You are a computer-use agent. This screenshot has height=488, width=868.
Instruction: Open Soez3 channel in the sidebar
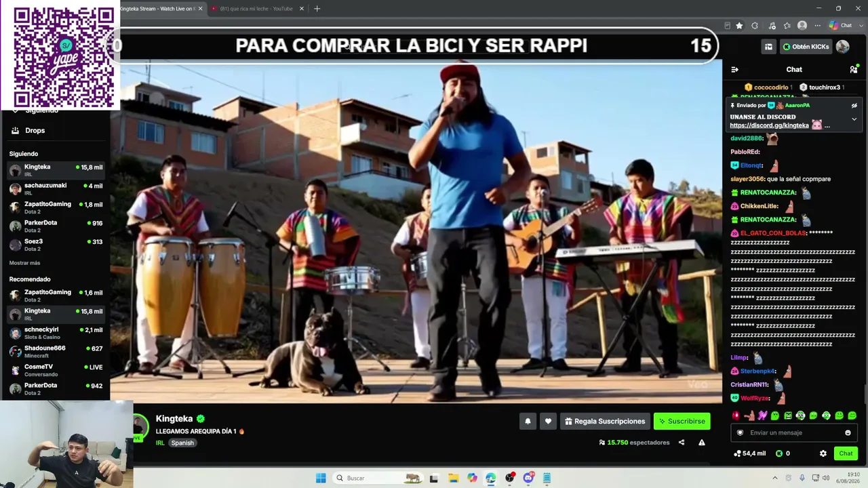click(x=56, y=245)
